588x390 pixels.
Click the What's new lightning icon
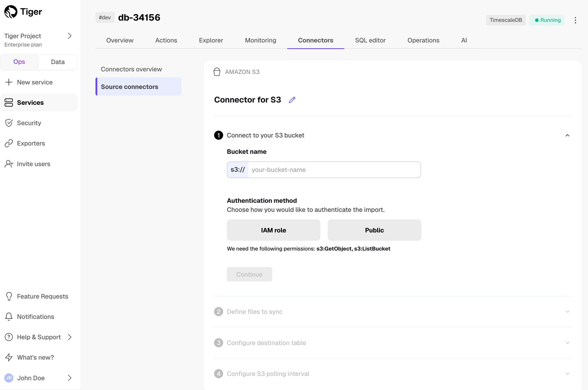(9, 357)
